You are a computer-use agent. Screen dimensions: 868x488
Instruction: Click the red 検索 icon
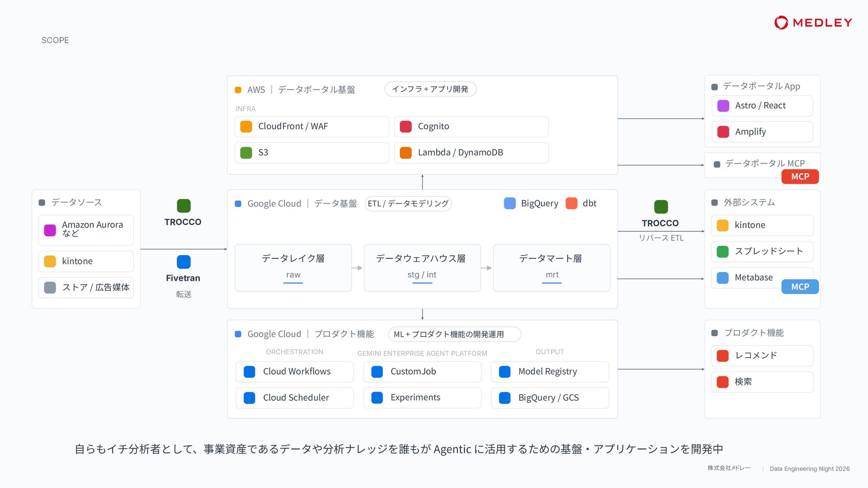(722, 382)
